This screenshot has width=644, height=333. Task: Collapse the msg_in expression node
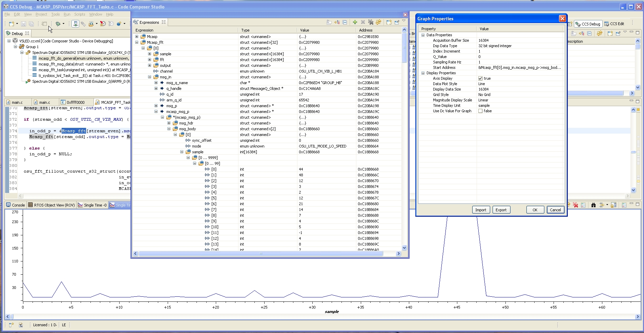[x=150, y=77]
